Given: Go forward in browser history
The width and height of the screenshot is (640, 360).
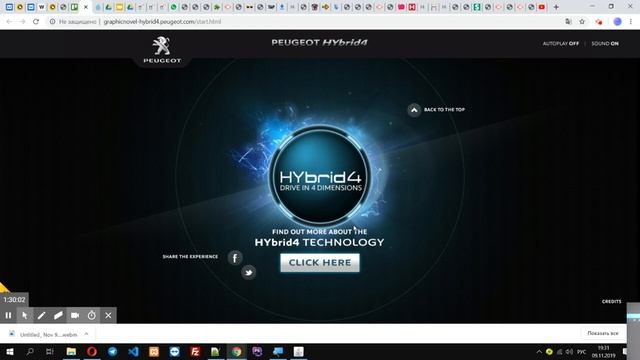Looking at the screenshot, I should pos(22,22).
